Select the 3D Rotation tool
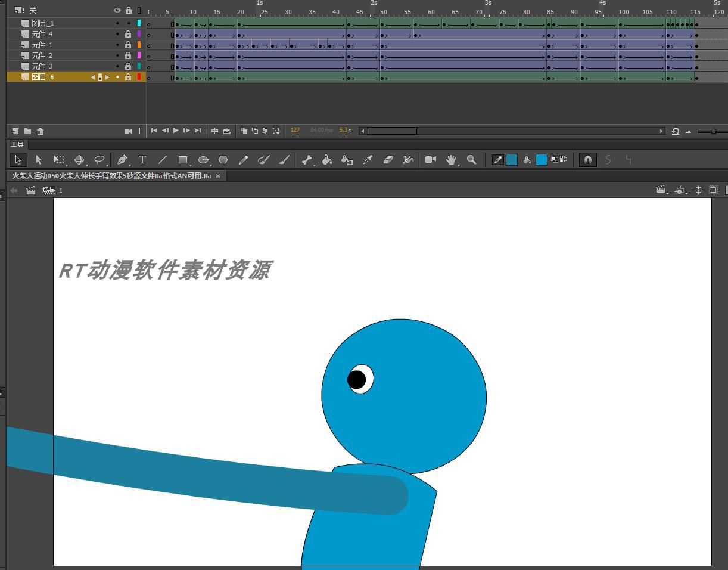 pos(79,160)
